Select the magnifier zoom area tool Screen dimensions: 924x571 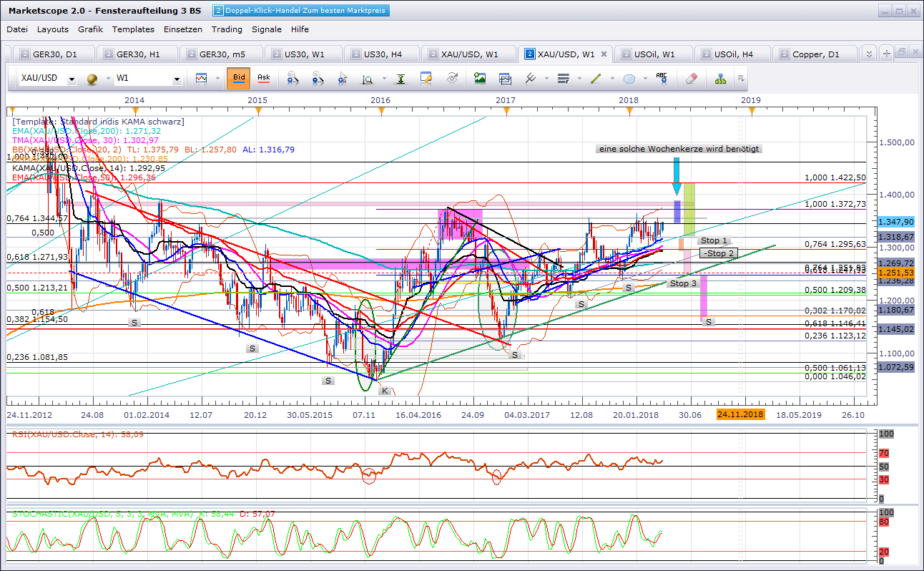(368, 79)
